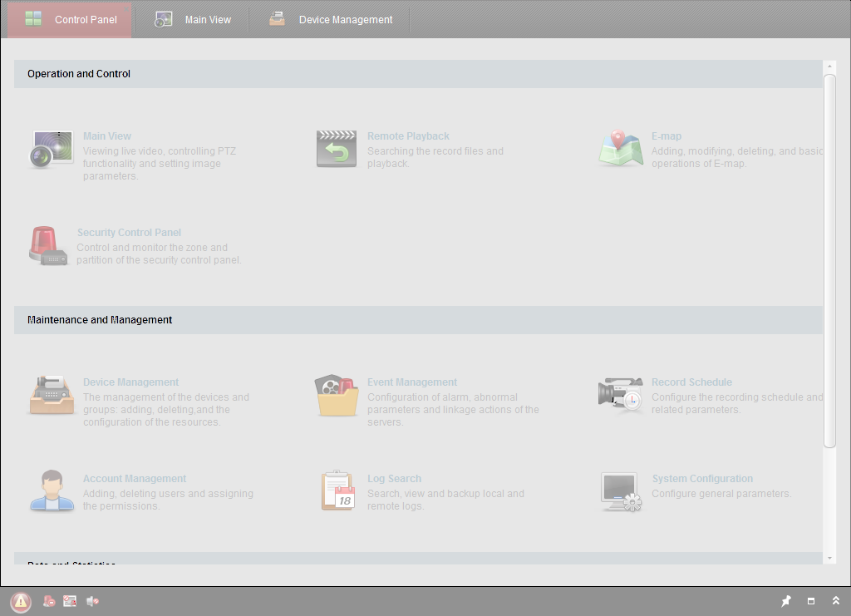Open the System Configuration monitor gear icon
The image size is (851, 616).
[x=621, y=491]
